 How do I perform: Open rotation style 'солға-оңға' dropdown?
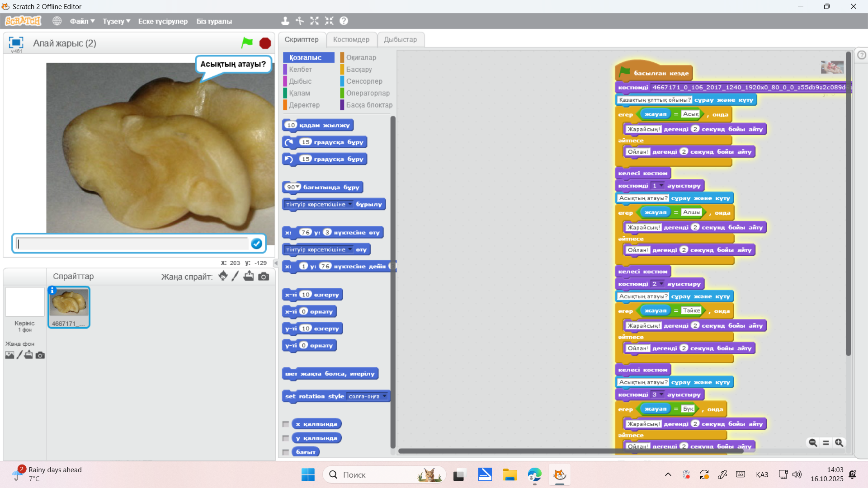coord(385,396)
